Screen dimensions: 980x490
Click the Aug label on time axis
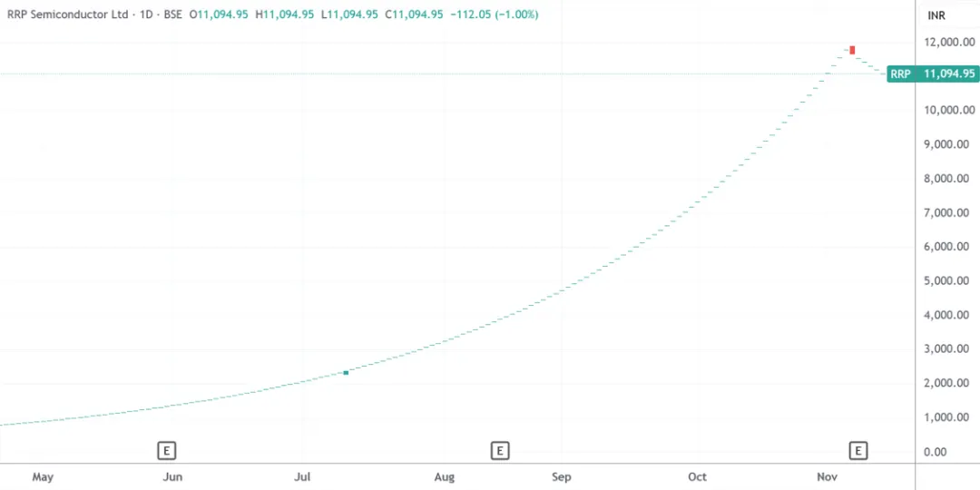click(x=444, y=476)
